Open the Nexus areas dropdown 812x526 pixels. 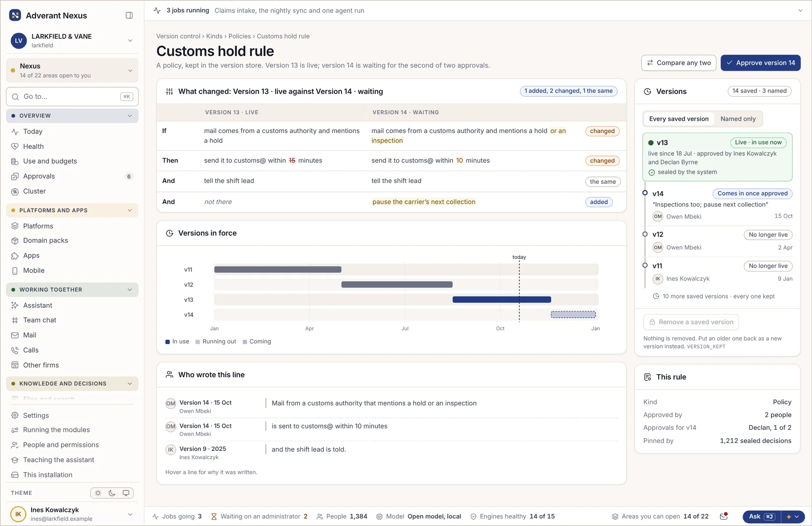tap(72, 71)
